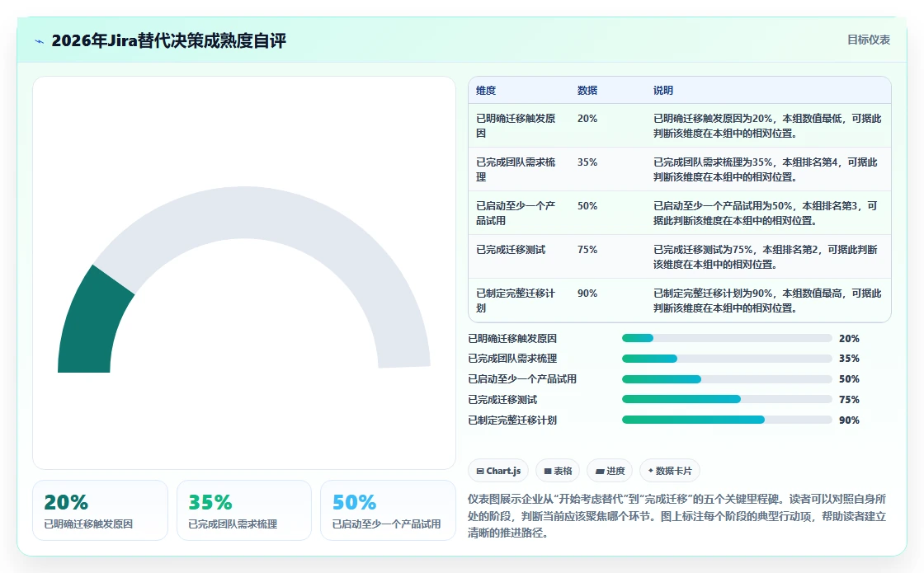Click the 90% value in the table
924x573 pixels.
(587, 294)
